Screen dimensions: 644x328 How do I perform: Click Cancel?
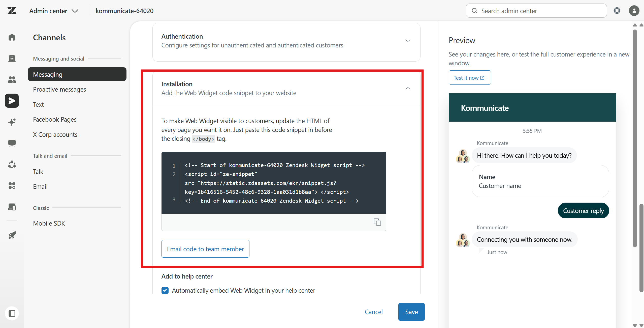pyautogui.click(x=374, y=312)
